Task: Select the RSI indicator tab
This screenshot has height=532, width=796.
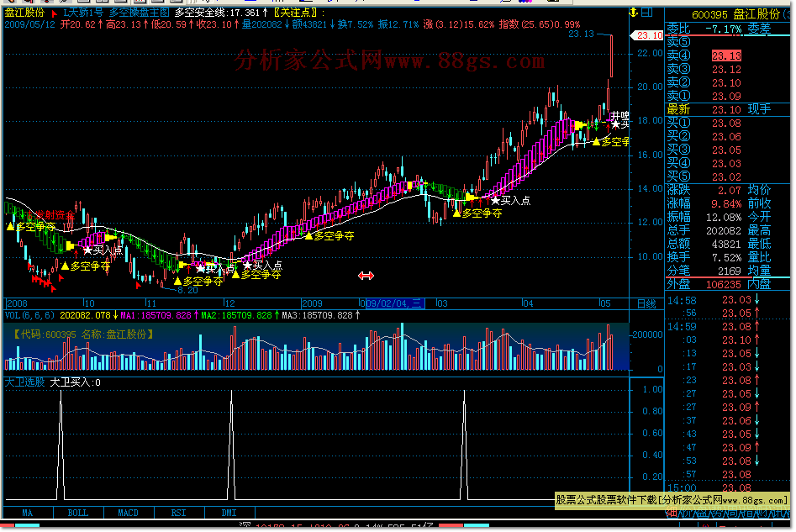Action: (179, 513)
